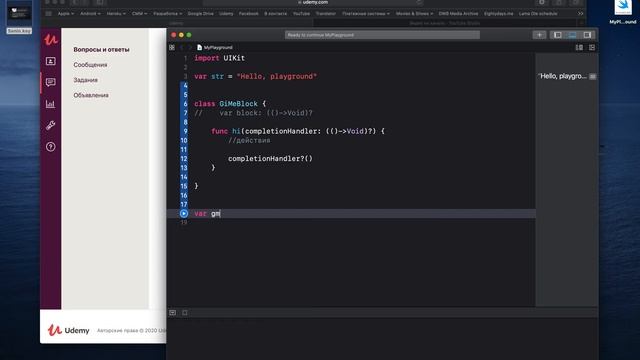
Task: Click the stop execution square button
Action: coord(185,313)
